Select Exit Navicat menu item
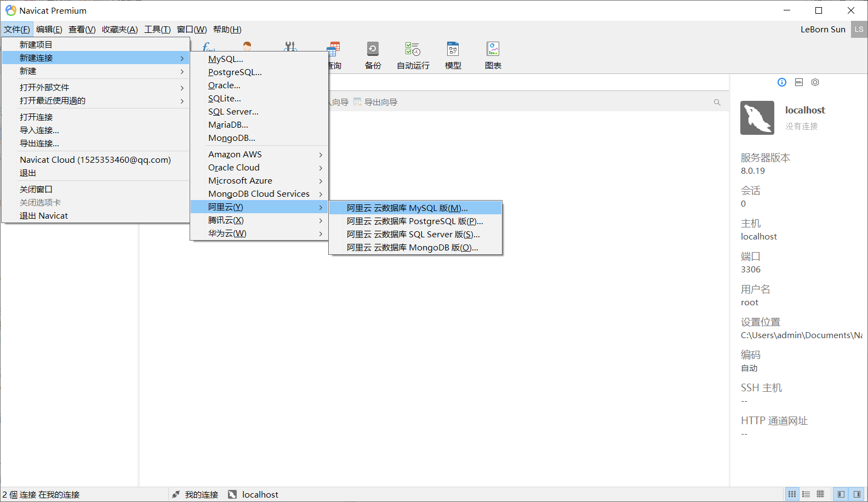 click(96, 216)
